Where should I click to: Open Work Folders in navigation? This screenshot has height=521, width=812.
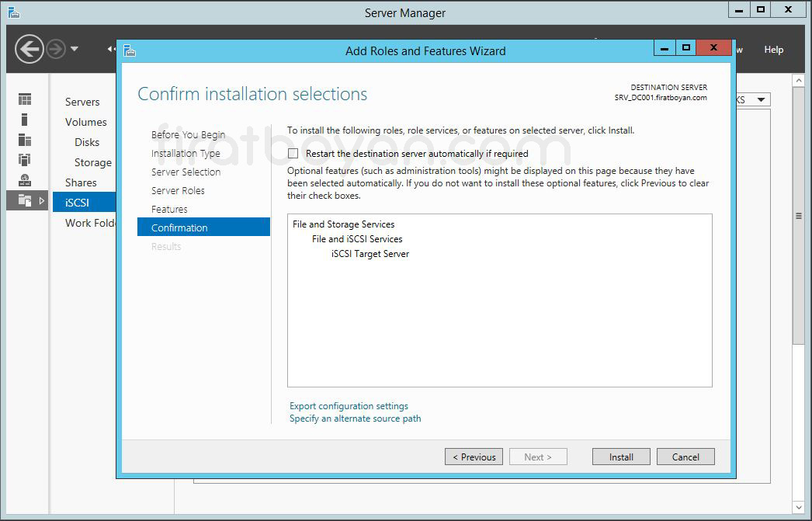[90, 223]
